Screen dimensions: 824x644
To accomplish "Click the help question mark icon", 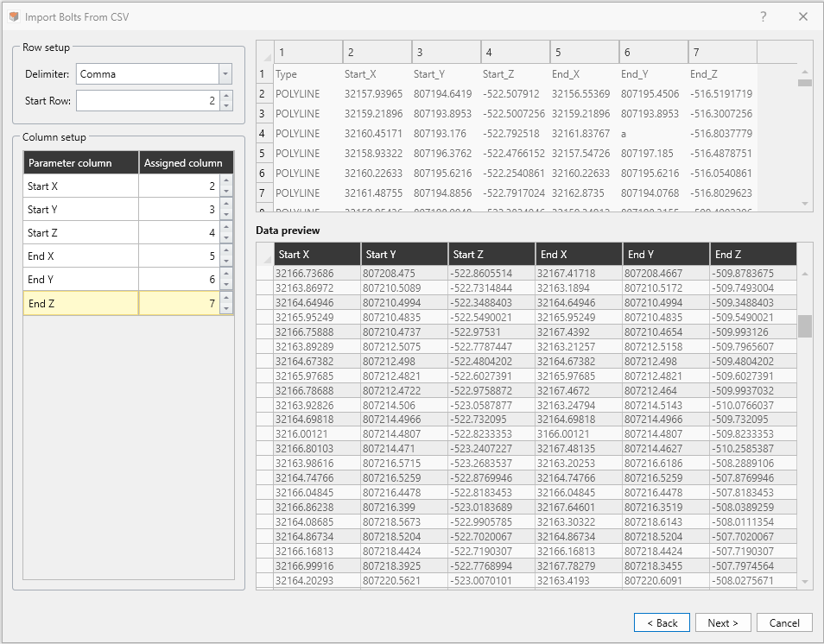I will pos(763,16).
